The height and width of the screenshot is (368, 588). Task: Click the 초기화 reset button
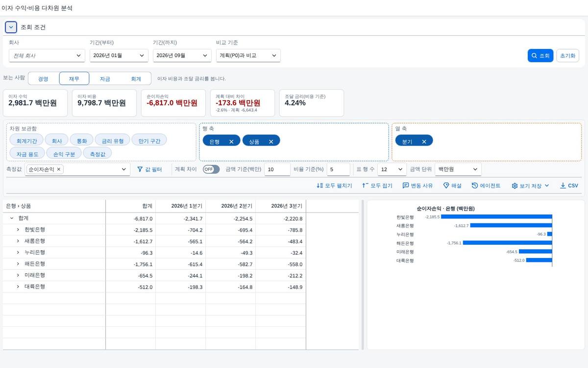pos(568,55)
